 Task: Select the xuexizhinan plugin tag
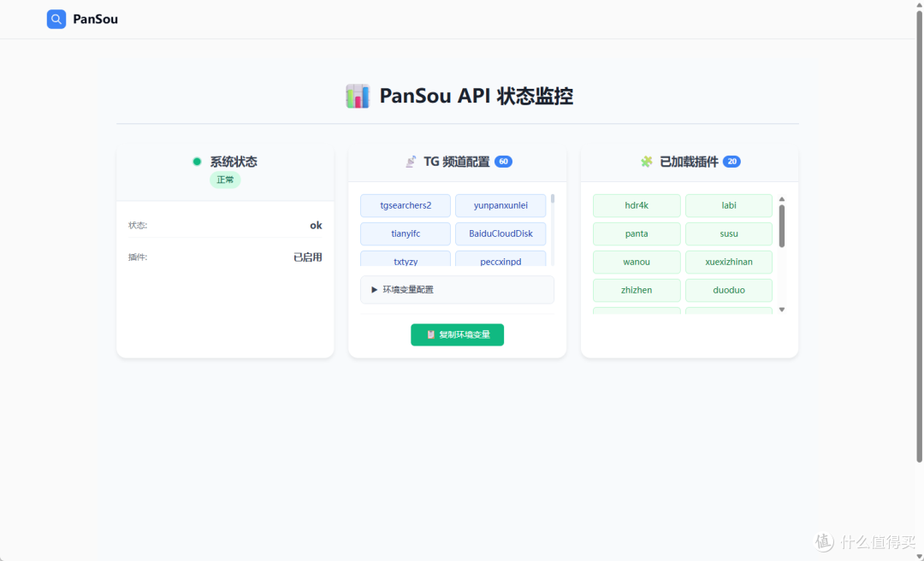tap(729, 263)
